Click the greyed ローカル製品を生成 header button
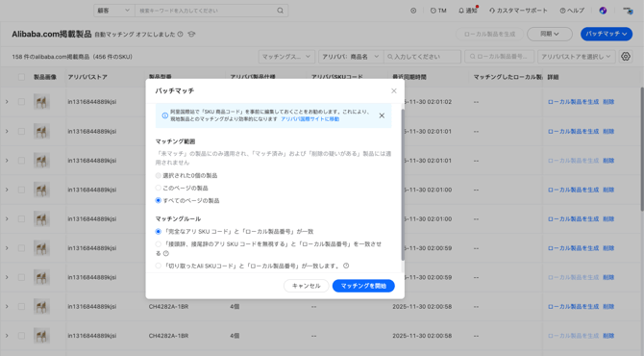This screenshot has height=356, width=644. pyautogui.click(x=489, y=34)
